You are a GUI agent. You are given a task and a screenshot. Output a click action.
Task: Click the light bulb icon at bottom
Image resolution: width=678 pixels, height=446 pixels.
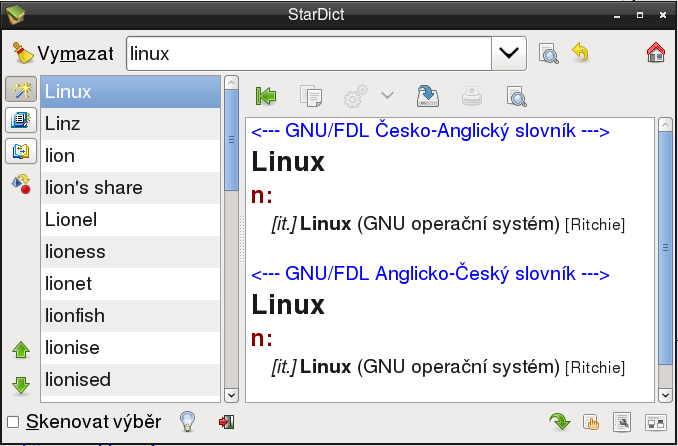[x=186, y=422]
